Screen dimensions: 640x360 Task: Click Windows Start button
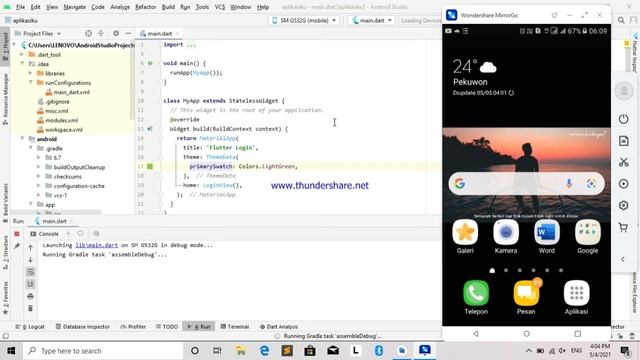coord(11,351)
